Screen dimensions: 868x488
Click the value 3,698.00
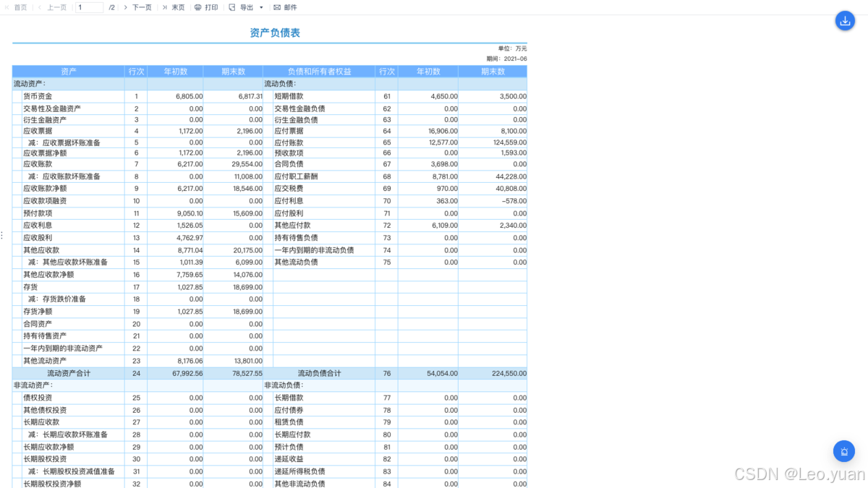click(x=444, y=165)
